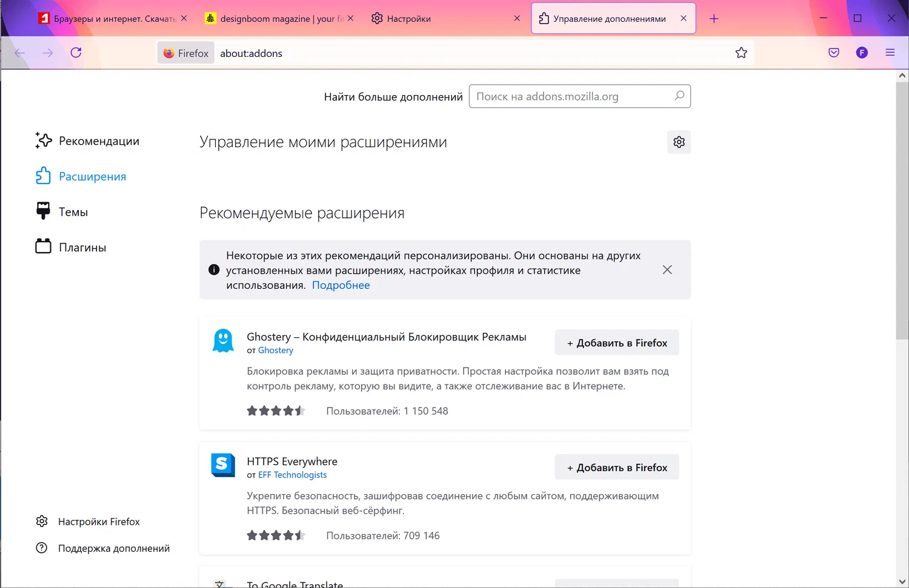Image resolution: width=909 pixels, height=588 pixels.
Task: Click the Firefox identity badge in the address bar
Action: point(186,53)
